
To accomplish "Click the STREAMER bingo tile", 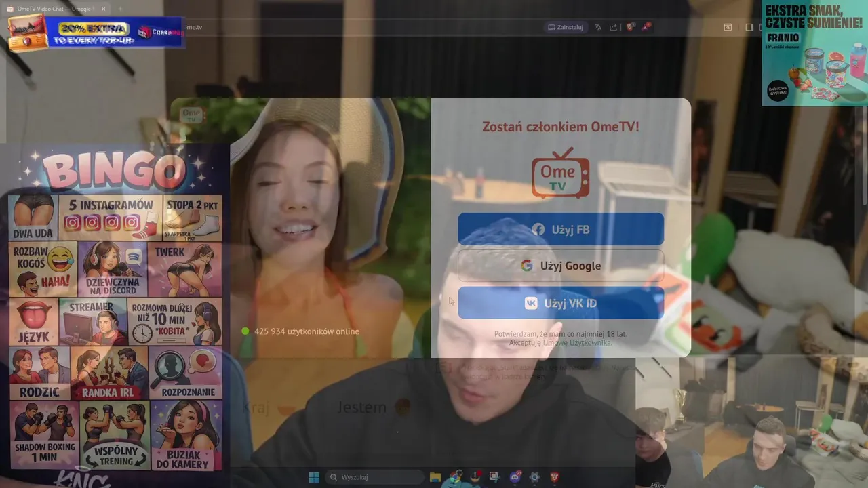I will point(93,321).
